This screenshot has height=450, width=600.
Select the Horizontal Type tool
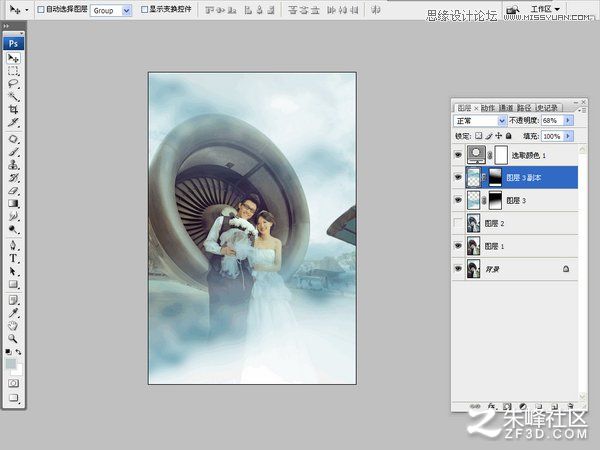13,258
